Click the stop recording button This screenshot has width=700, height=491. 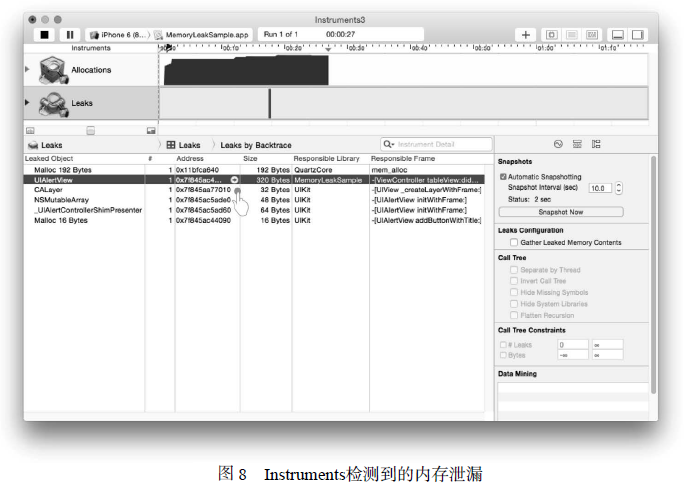click(45, 34)
